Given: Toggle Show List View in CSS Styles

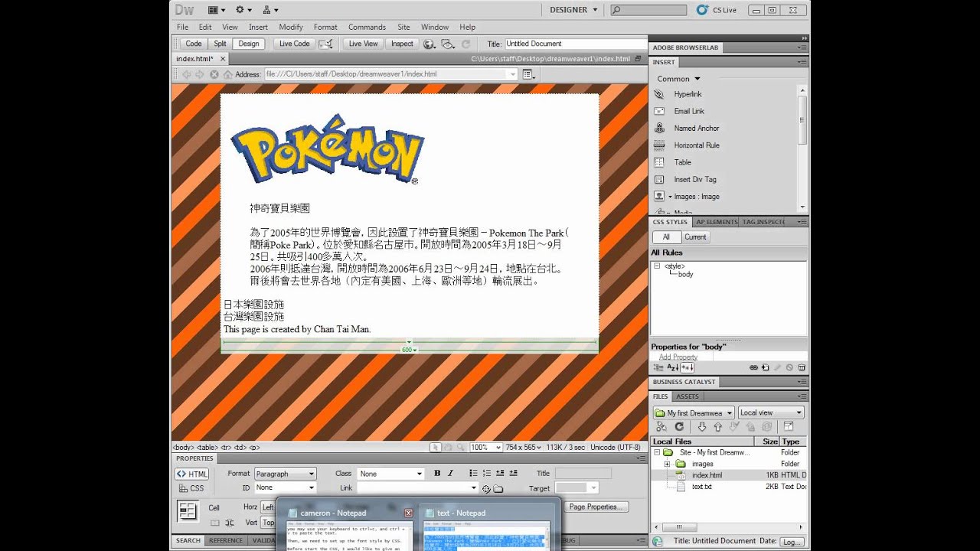Looking at the screenshot, I should coord(672,367).
